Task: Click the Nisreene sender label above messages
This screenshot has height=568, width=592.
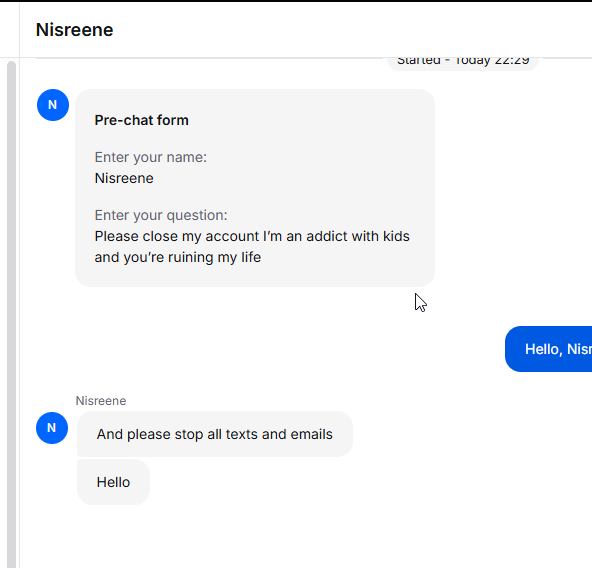Action: (x=101, y=401)
